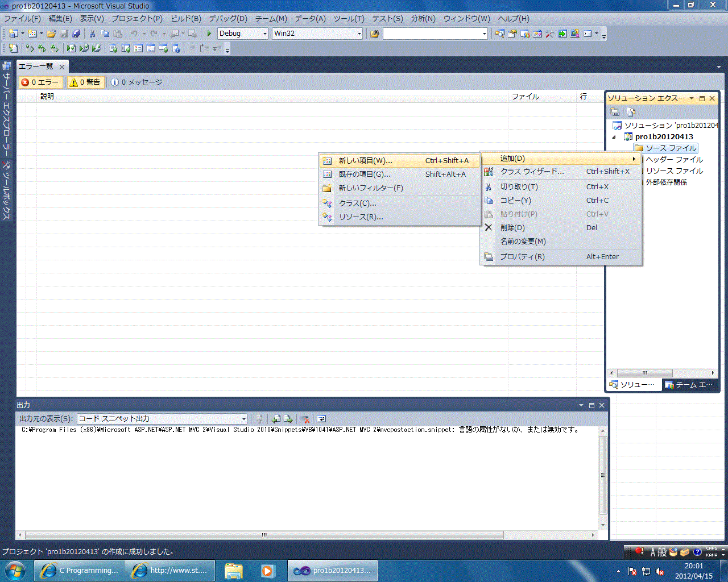
Task: Switch to the チーム エクスプローラー bottom tab
Action: pos(689,385)
